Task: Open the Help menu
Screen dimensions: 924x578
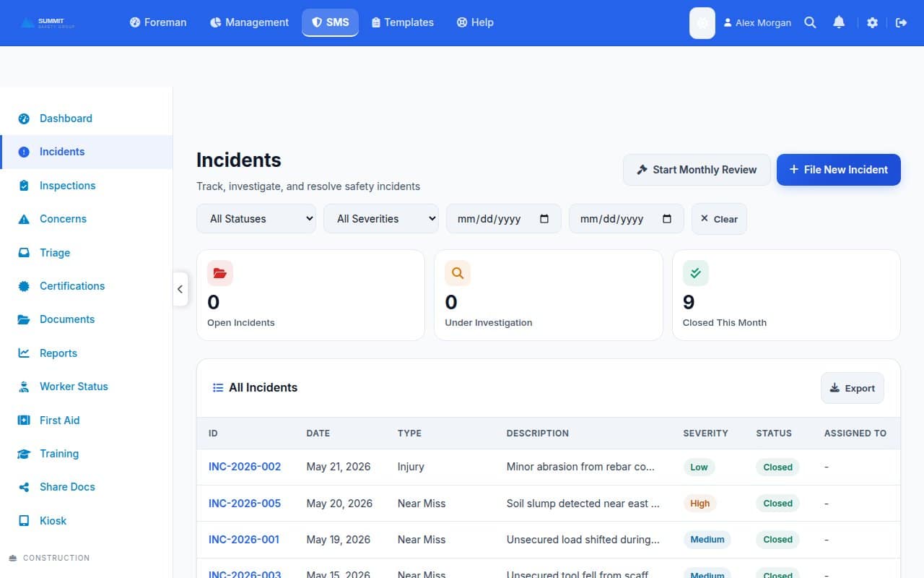Action: [x=475, y=22]
